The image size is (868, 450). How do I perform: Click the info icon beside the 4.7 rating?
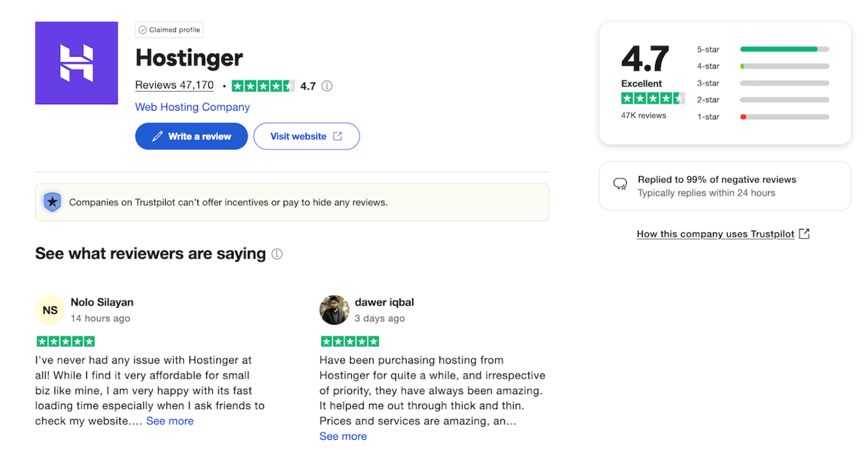[326, 85]
